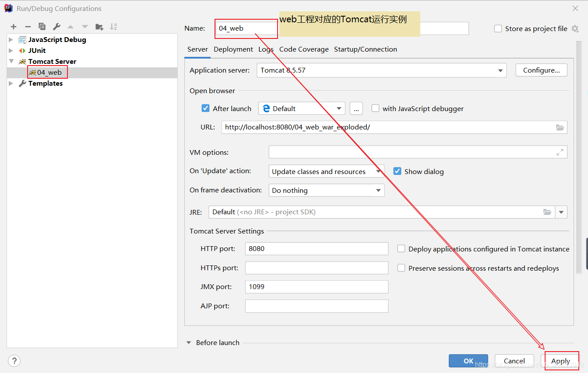
Task: Click JavaScript Debug node icon
Action: 22,39
